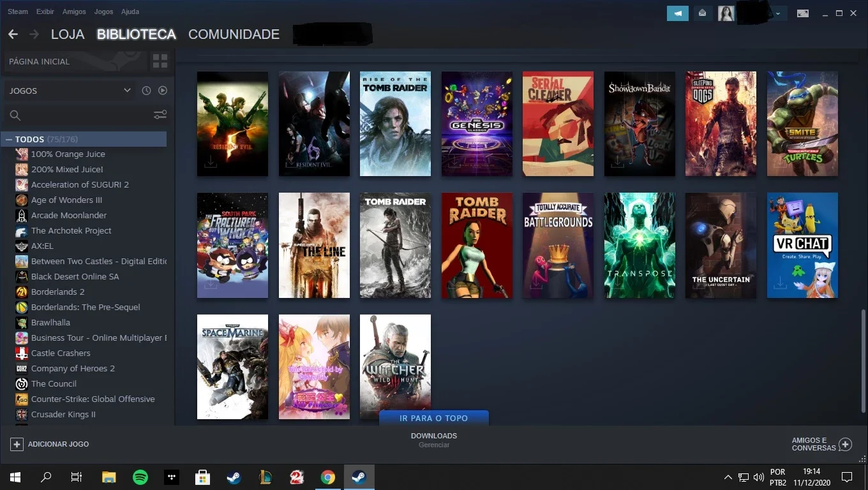Click the back navigation arrow
The width and height of the screenshot is (868, 490).
click(x=13, y=34)
